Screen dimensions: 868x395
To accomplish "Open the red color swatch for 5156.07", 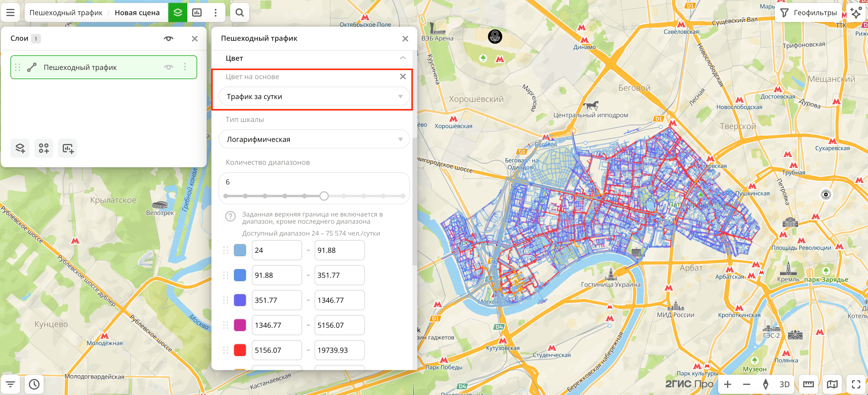I will [240, 350].
